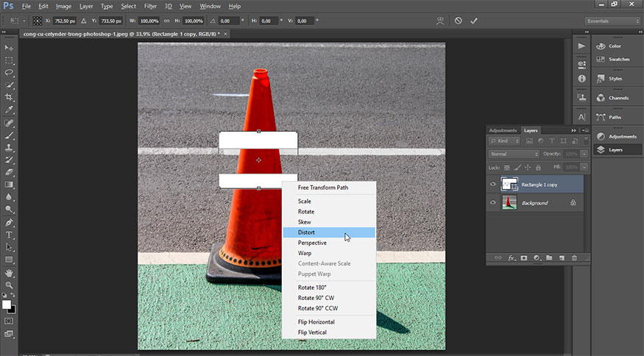Viewport: 644px width, 356px height.
Task: Open the Filter menu
Action: 150,6
